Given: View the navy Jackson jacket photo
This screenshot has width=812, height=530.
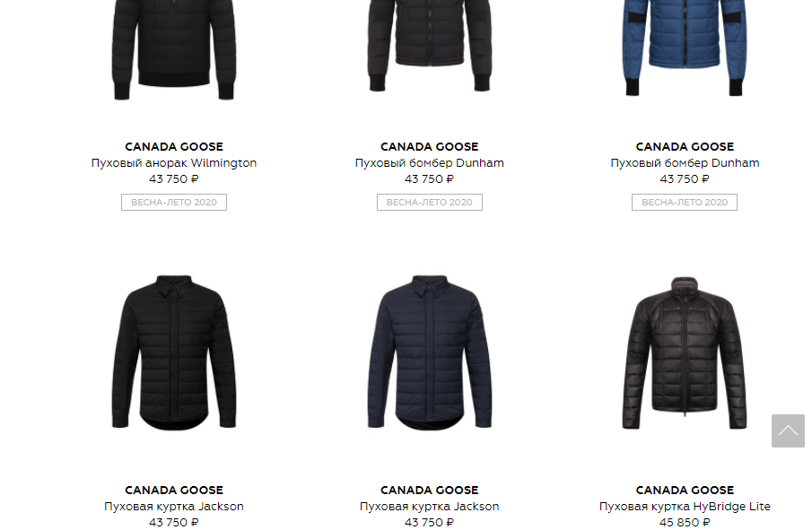Looking at the screenshot, I should (x=429, y=352).
